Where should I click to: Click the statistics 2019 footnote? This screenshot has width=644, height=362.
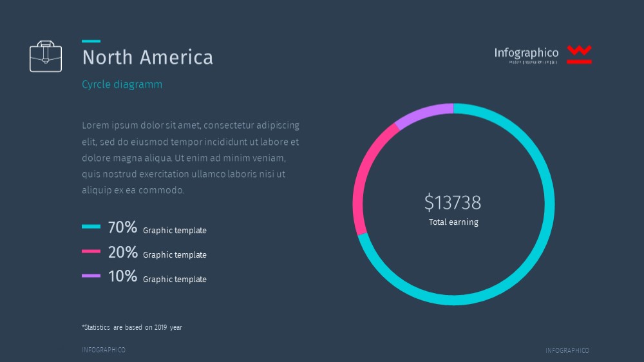132,327
